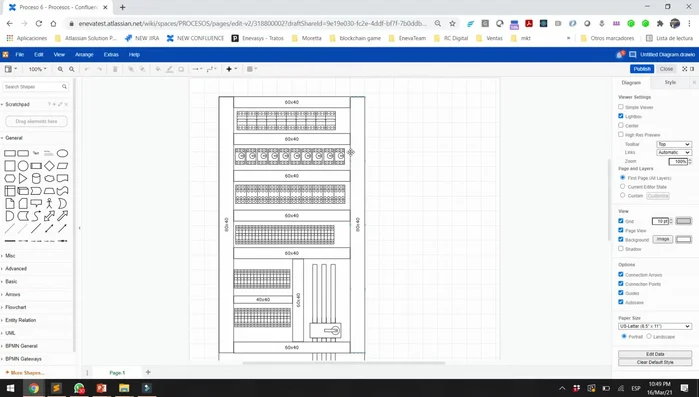
Task: Click the undo arrow in toolbar
Action: tap(87, 69)
